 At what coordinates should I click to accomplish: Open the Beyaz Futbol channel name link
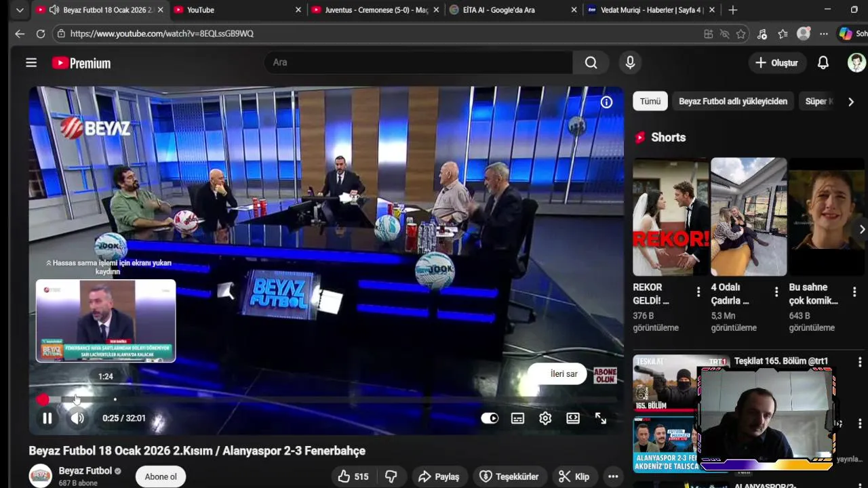coord(85,471)
